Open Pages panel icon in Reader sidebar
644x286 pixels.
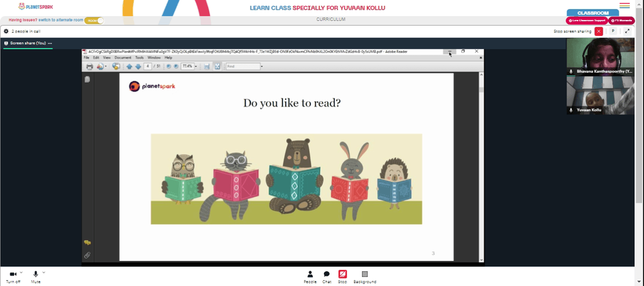coord(87,79)
